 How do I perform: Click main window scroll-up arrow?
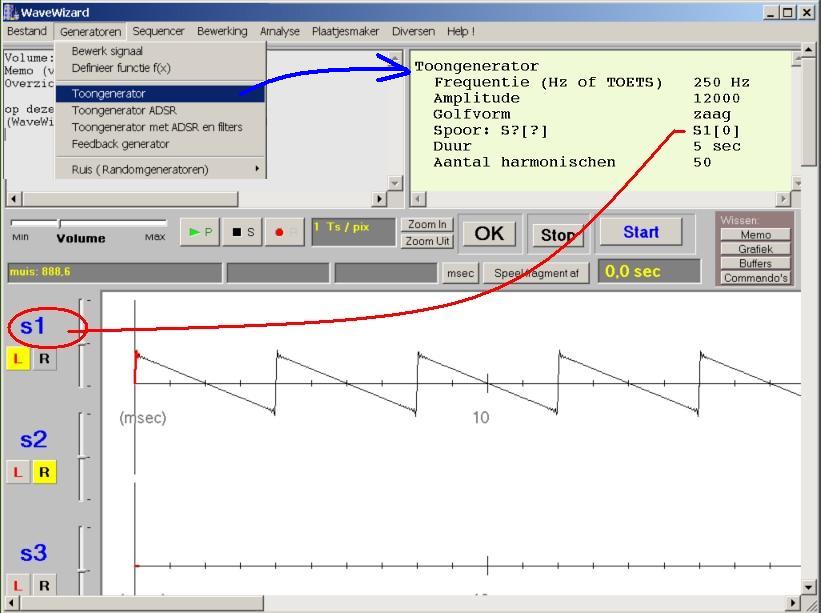tap(809, 50)
